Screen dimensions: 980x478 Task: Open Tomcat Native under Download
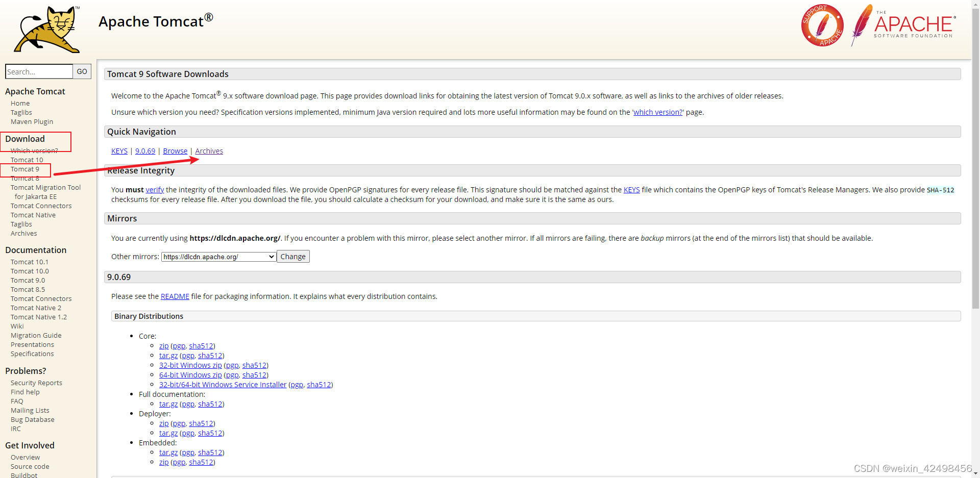[33, 215]
